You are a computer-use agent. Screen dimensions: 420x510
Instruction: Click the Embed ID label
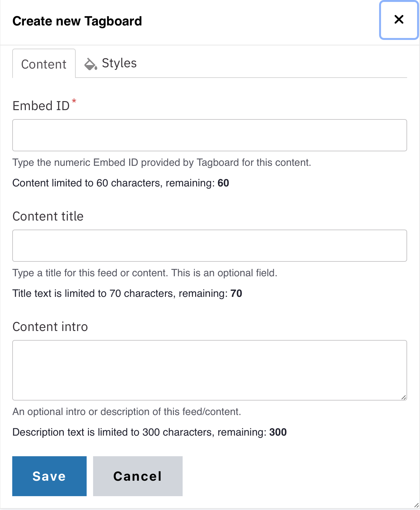(41, 106)
